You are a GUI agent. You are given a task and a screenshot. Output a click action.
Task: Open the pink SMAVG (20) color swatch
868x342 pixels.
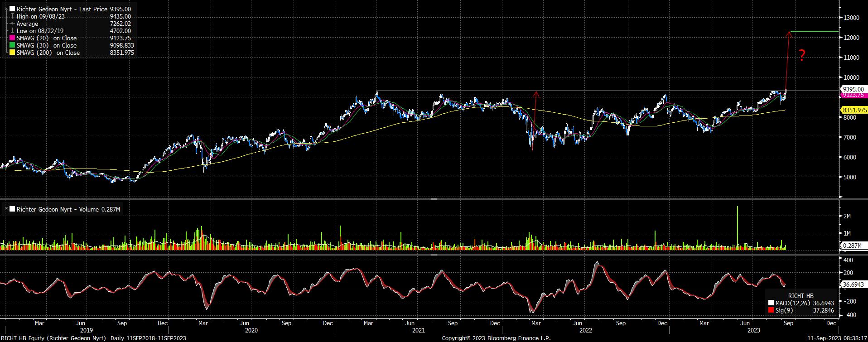pyautogui.click(x=12, y=38)
